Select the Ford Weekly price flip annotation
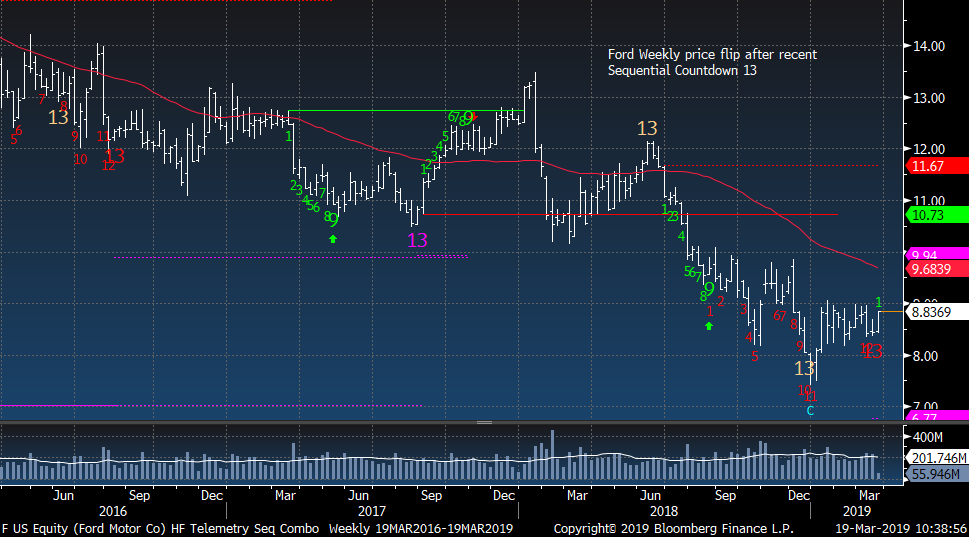969x537 pixels. (x=712, y=62)
